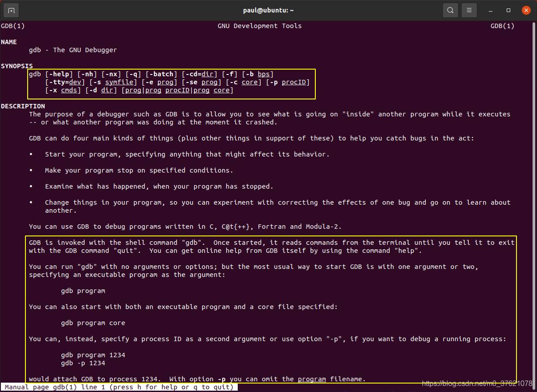Screen dimensions: 537x392
Task: Click the "gdb program" example command
Action: point(83,291)
